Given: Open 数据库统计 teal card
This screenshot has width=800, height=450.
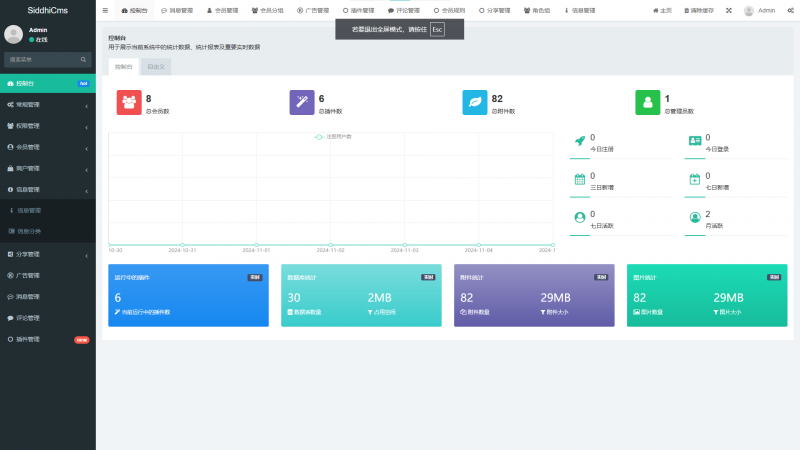Looking at the screenshot, I should [x=361, y=295].
